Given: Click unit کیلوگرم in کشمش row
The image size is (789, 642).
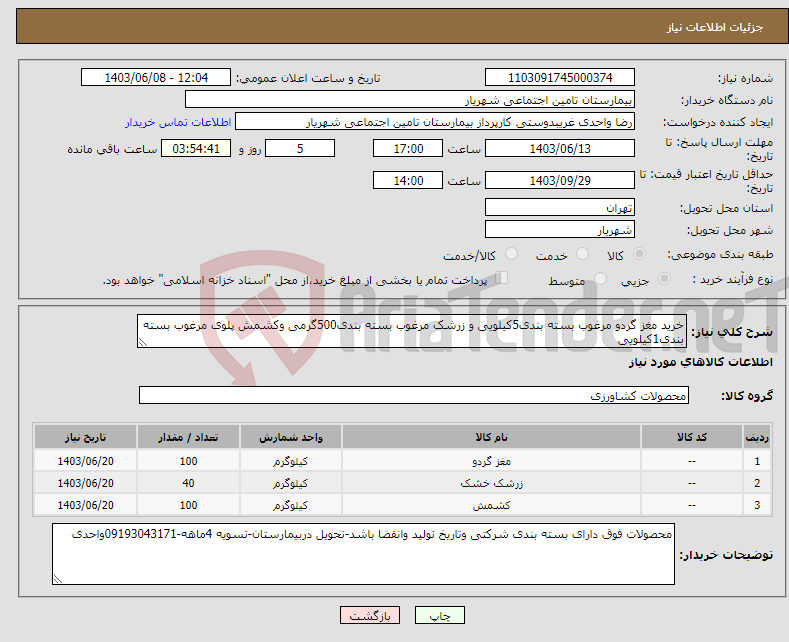Looking at the screenshot, I should tap(291, 505).
